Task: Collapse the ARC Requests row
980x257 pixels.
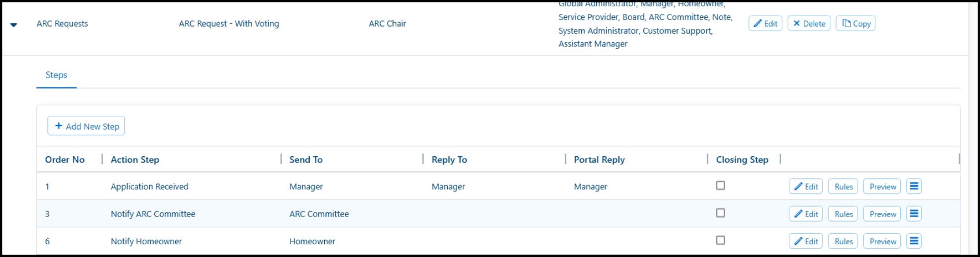Action: (14, 25)
